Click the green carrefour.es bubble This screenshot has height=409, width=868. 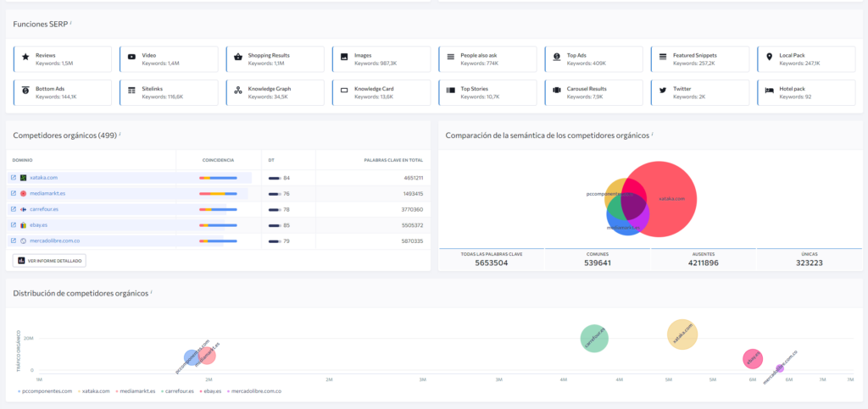point(594,338)
